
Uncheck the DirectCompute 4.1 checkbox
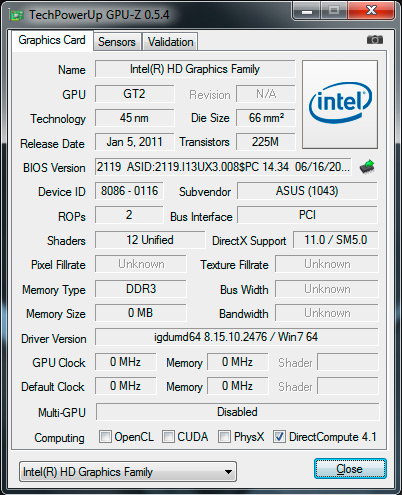(279, 436)
